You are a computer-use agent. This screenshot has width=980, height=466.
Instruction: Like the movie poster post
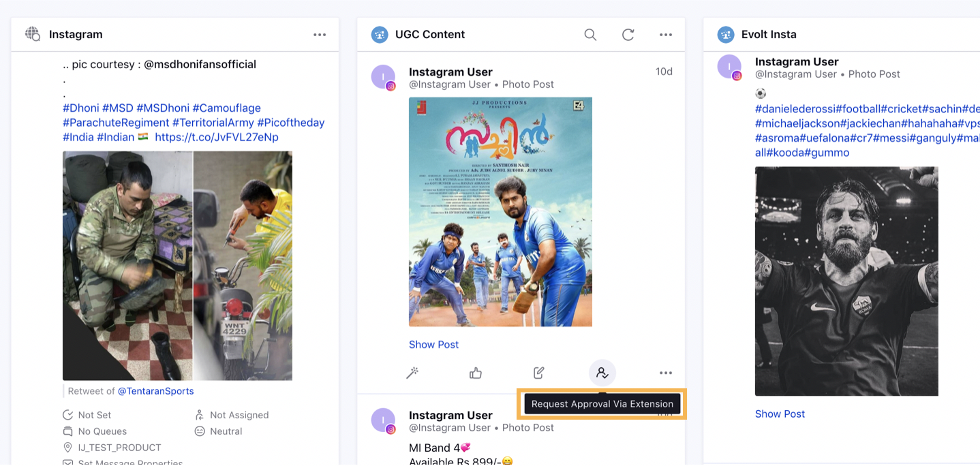(476, 373)
